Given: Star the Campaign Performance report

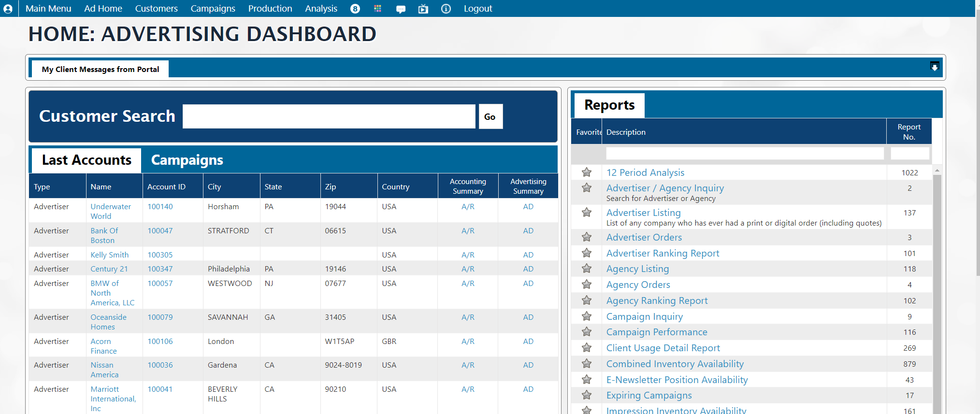Looking at the screenshot, I should coord(587,332).
